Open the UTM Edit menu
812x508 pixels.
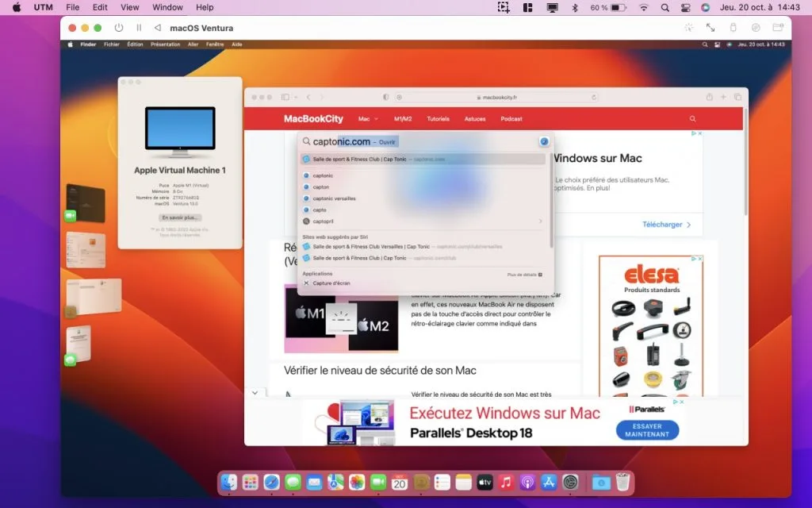[x=100, y=7]
